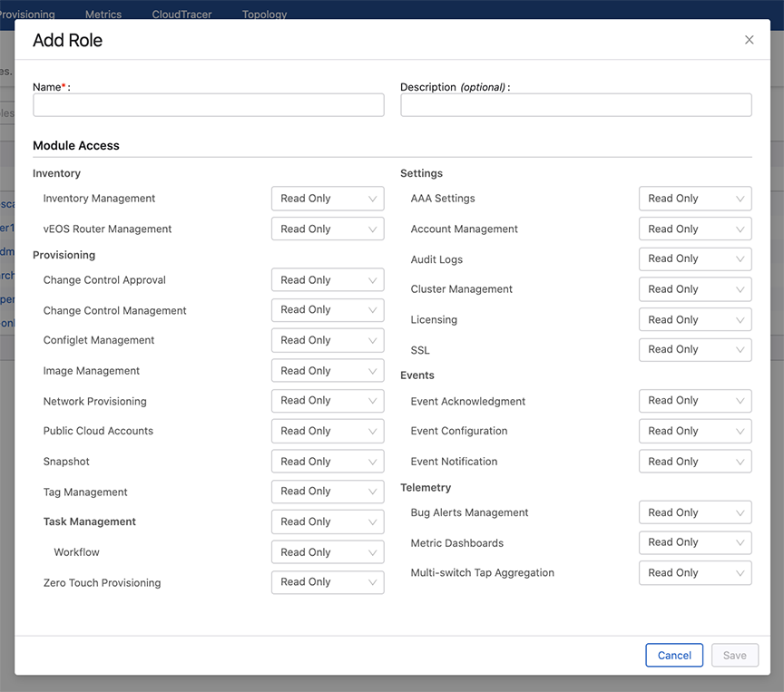Open Change Control Management access dropdown
784x692 pixels.
pyautogui.click(x=328, y=310)
